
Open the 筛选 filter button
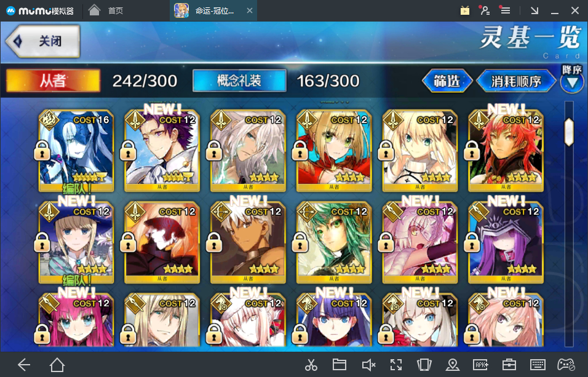(x=447, y=81)
